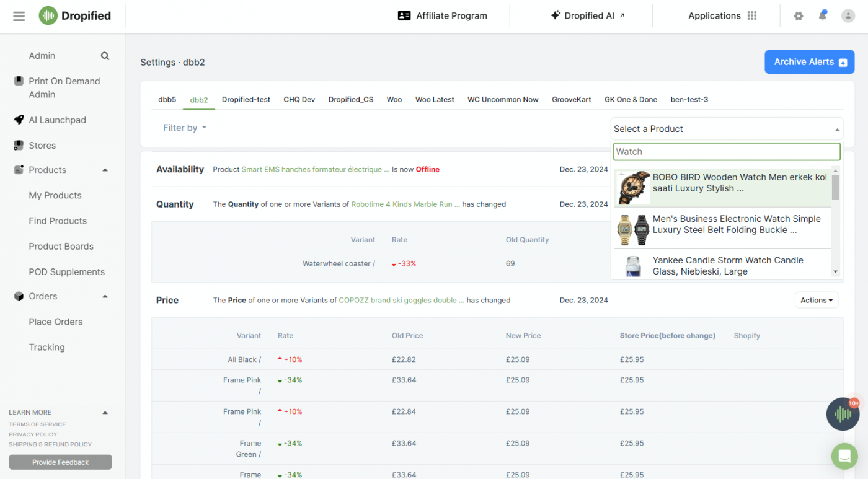The height and width of the screenshot is (479, 868).
Task: Open Find Products in sidebar
Action: pos(58,221)
